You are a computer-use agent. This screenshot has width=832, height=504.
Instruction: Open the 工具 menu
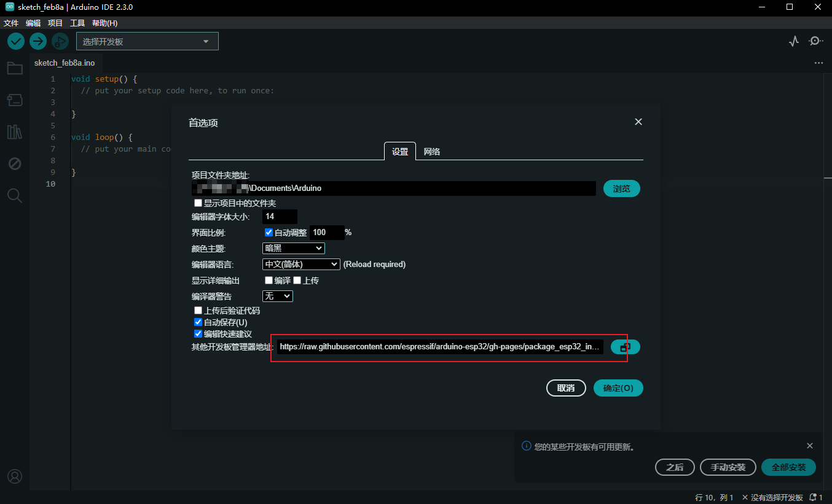77,23
